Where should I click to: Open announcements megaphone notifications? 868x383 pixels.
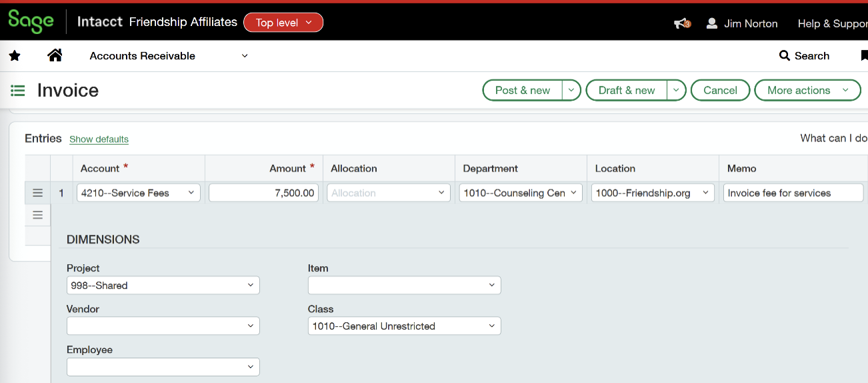tap(681, 23)
